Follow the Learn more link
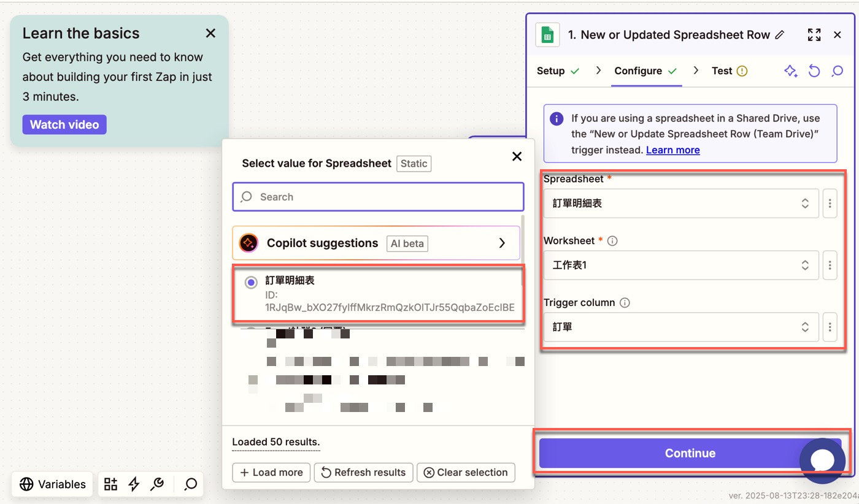Image resolution: width=859 pixels, height=504 pixels. [672, 150]
